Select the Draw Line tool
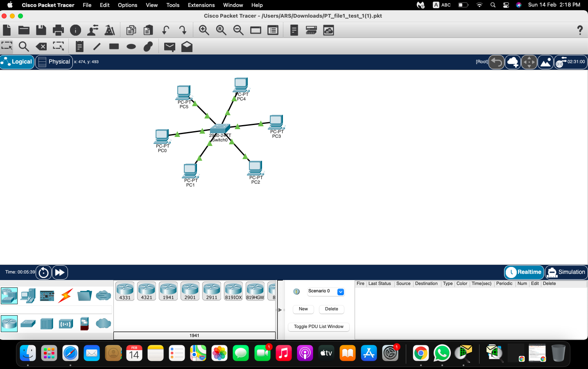 tap(97, 47)
